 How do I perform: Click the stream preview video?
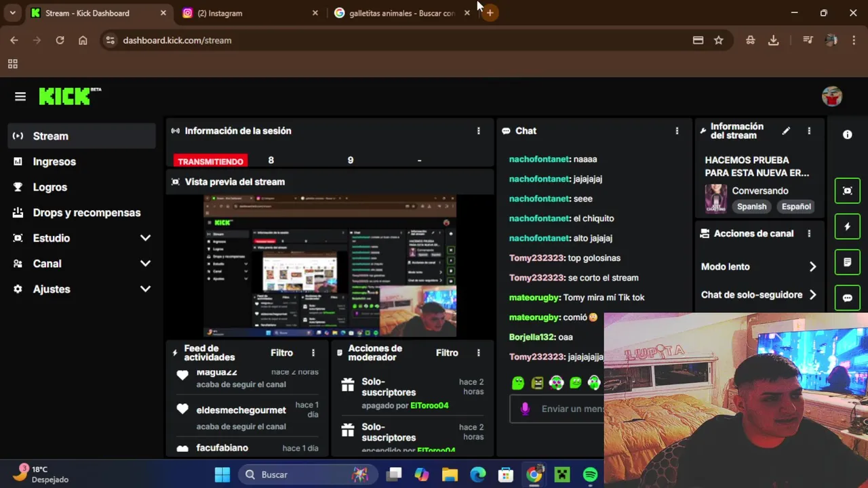tap(330, 266)
